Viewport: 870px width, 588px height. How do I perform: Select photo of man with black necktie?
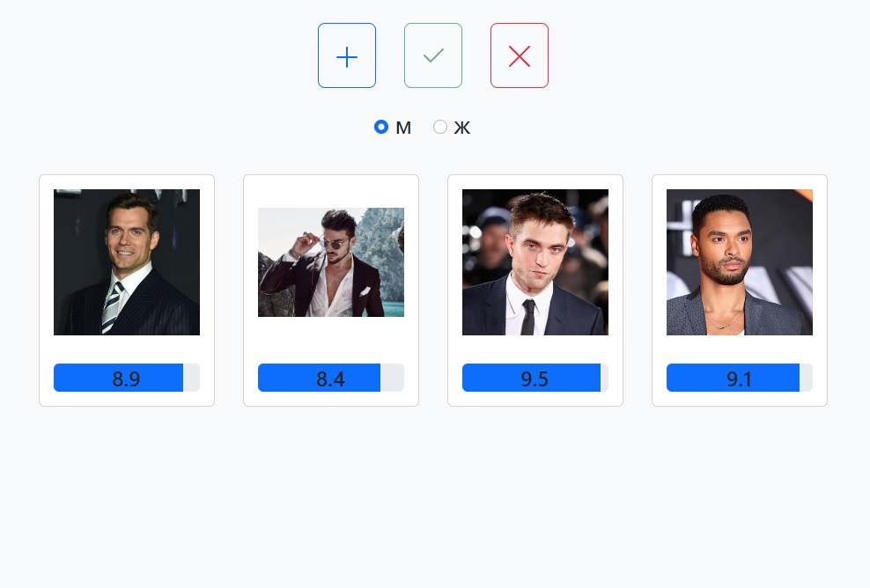[535, 262]
